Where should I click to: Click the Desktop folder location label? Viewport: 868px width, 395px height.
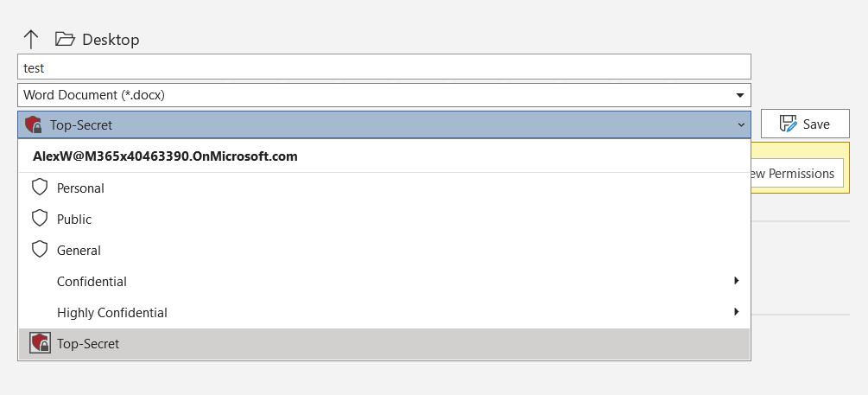coord(111,40)
